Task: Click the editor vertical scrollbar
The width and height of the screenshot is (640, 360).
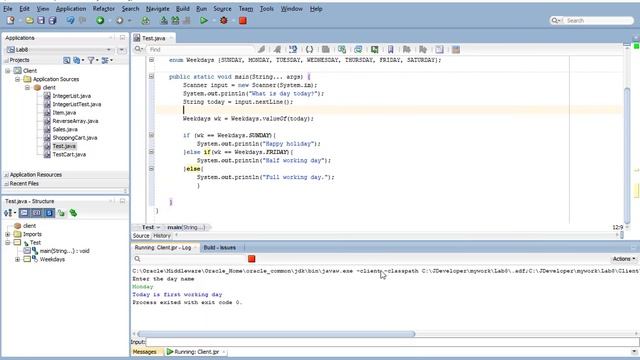Action: 627,156
